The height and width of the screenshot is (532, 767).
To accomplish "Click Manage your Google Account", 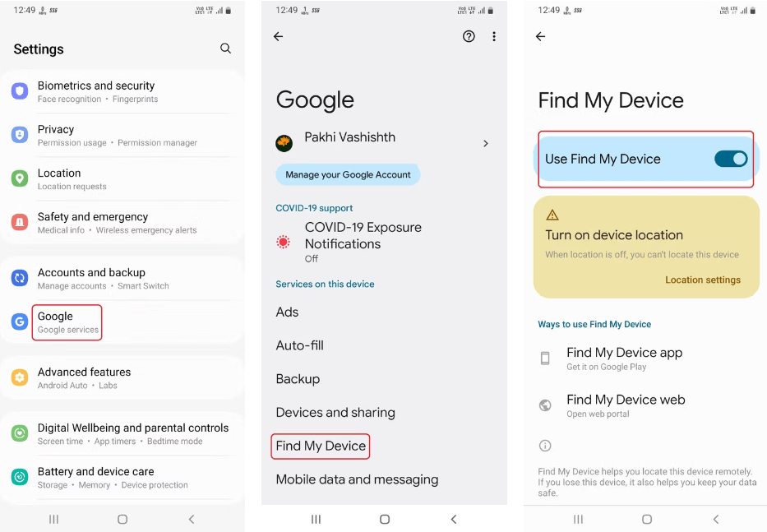I will click(x=348, y=174).
